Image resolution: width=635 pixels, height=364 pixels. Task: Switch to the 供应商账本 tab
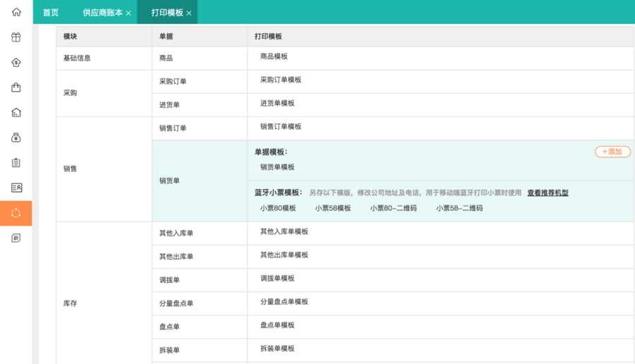pyautogui.click(x=102, y=13)
